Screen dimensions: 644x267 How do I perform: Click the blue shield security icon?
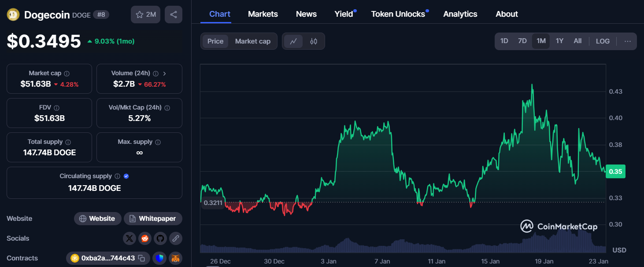pyautogui.click(x=159, y=258)
